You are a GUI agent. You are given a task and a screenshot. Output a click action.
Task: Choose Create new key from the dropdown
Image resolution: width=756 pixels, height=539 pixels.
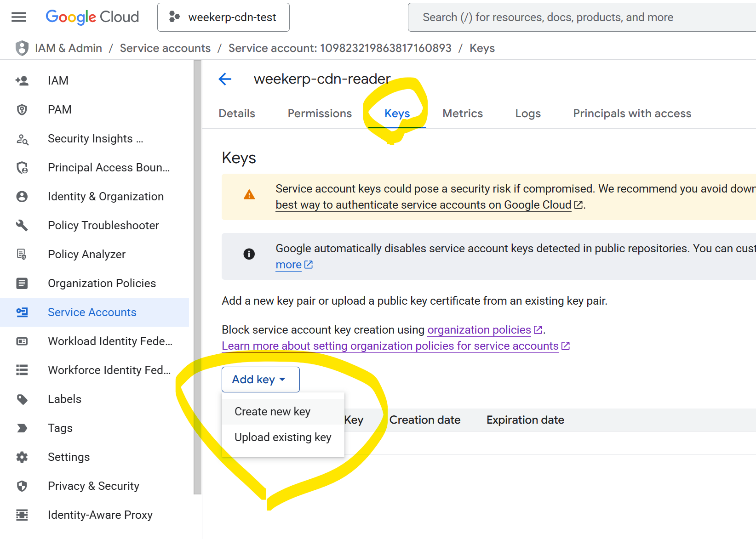click(x=272, y=412)
